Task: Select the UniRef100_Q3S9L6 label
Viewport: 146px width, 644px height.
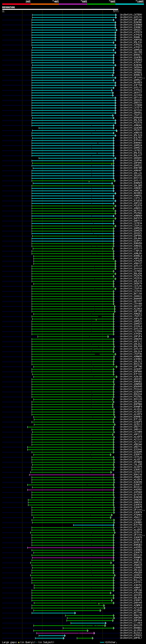Action: (x=131, y=326)
